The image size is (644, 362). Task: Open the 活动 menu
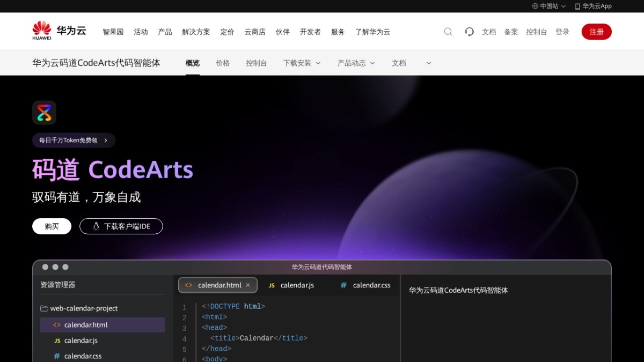[x=141, y=32]
